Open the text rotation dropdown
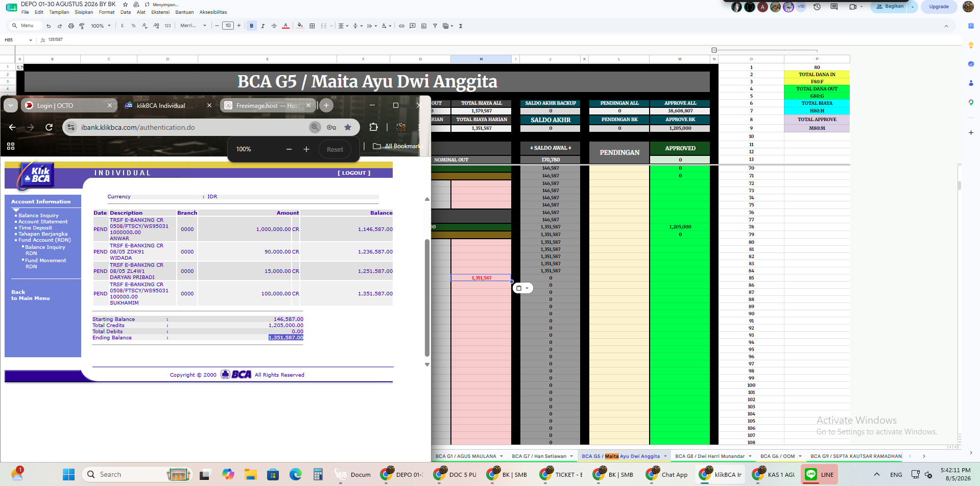Viewport: 980px width, 486px height. [386, 26]
